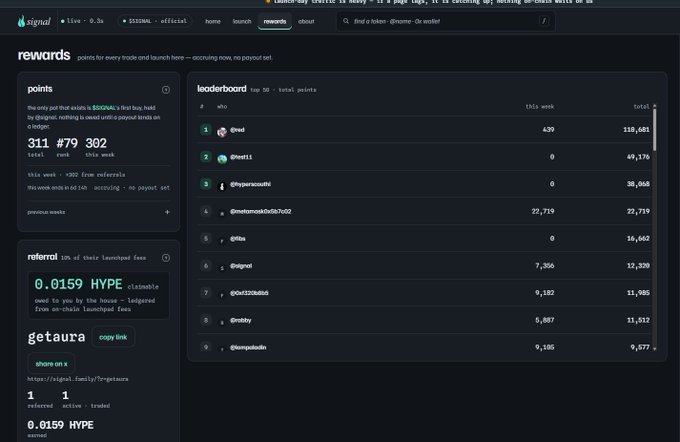
Task: Click the 311 total points value
Action: pyautogui.click(x=38, y=143)
